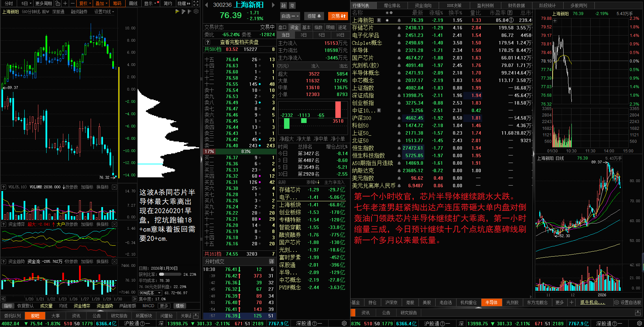Click 详 detail icon in 分时成交 header
Viewport: 644px width, 327px height.
[271, 261]
